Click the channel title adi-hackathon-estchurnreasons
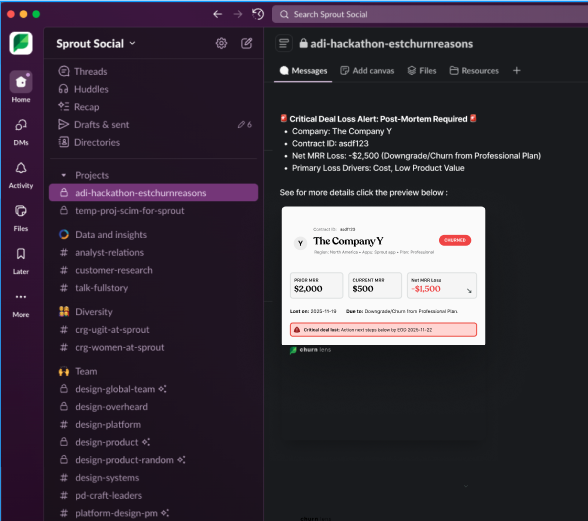The width and height of the screenshot is (588, 521). coord(392,44)
